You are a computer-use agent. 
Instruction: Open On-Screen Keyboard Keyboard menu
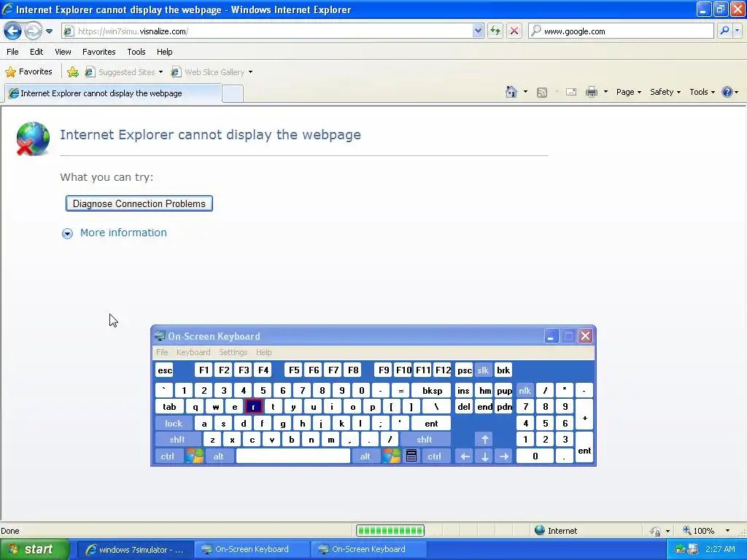click(x=193, y=352)
